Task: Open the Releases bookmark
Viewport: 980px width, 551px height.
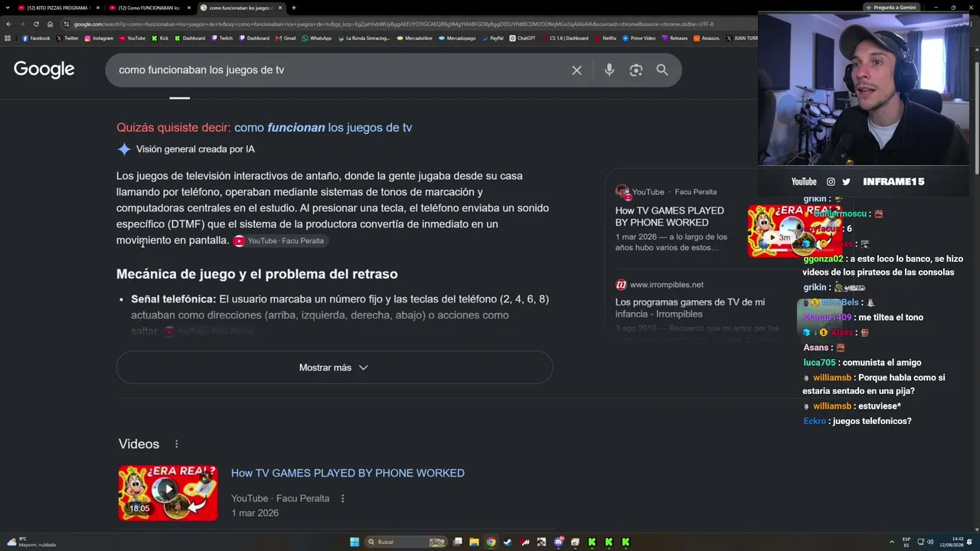Action: pyautogui.click(x=675, y=38)
